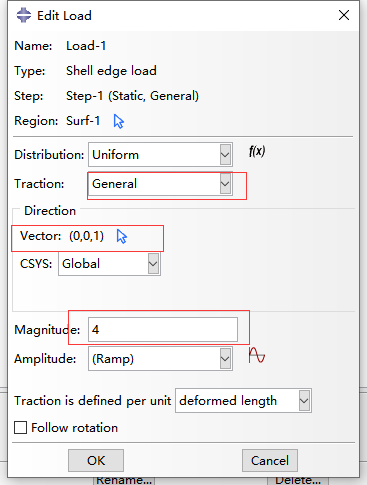Screen dimensions: 367x485
Task: Click the Edit Load title bar icon
Action: 24,15
